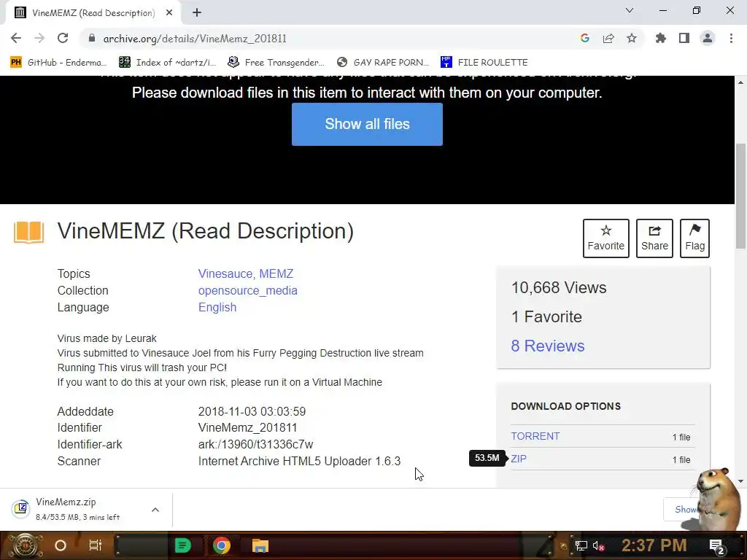The height and width of the screenshot is (560, 747).
Task: Open the steampunk Start button
Action: pyautogui.click(x=24, y=545)
